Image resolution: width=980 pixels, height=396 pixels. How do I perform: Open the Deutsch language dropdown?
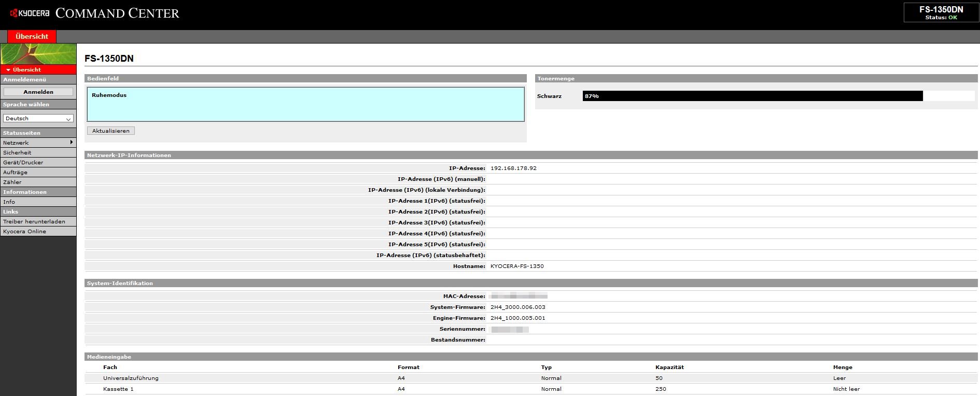38,118
